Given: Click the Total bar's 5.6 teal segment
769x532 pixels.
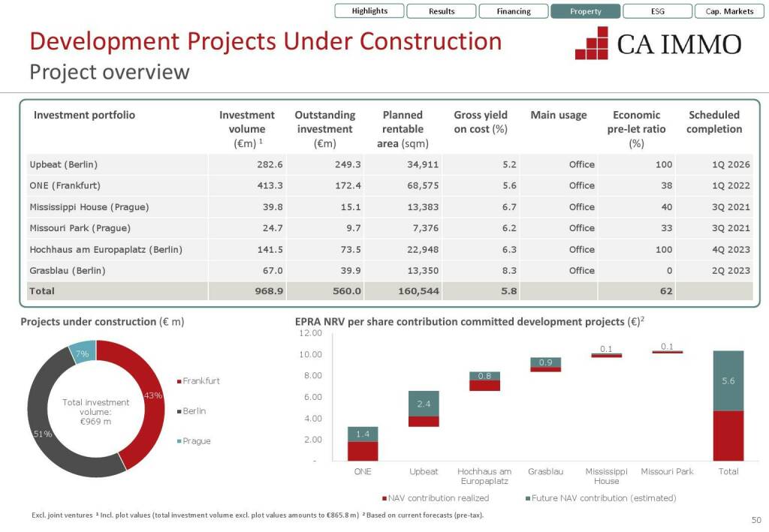Looking at the screenshot, I should click(x=728, y=381).
